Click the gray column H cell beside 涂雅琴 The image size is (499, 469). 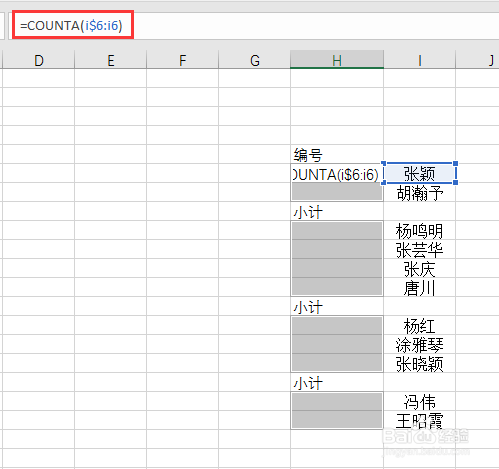(337, 344)
